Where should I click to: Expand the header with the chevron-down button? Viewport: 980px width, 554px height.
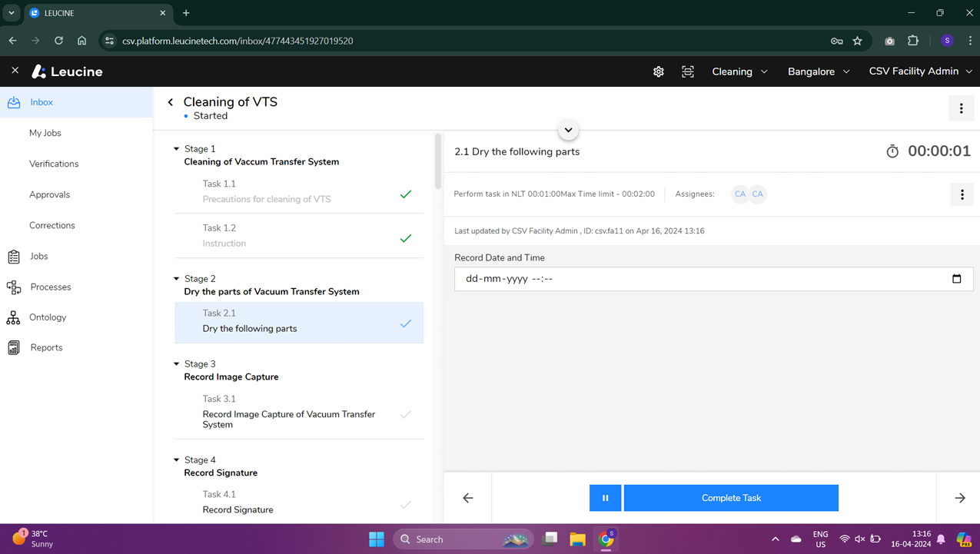coord(568,130)
